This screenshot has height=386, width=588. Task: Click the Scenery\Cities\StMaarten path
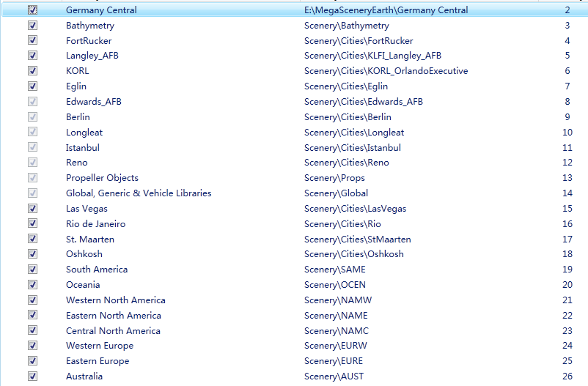357,240
